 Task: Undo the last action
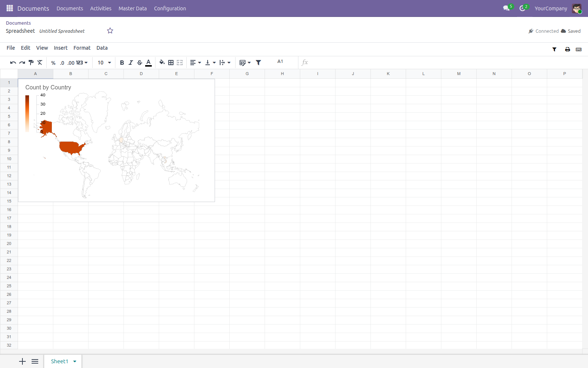click(13, 63)
